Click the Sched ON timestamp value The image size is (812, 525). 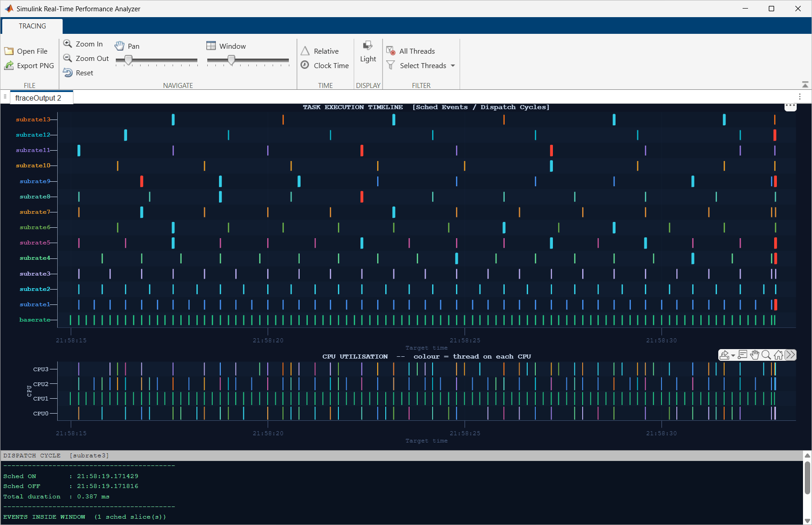point(108,476)
